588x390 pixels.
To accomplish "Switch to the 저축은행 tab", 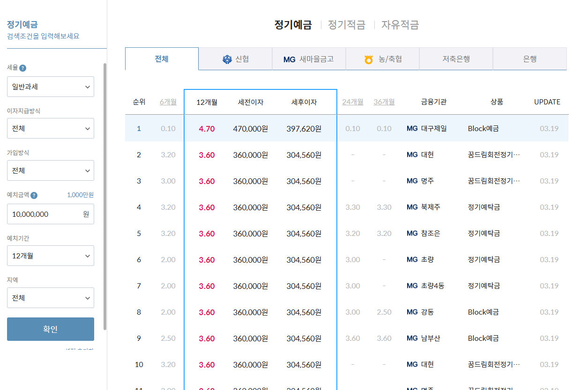I will [x=456, y=59].
